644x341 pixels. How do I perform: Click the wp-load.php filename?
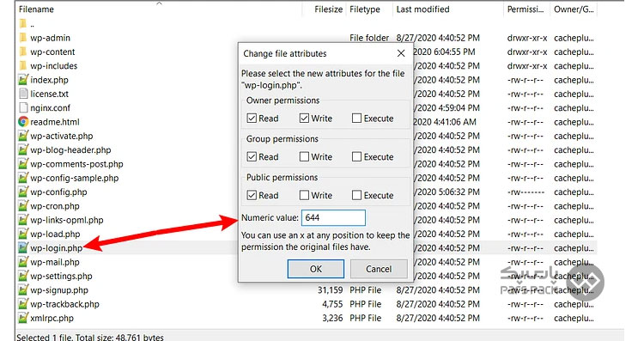(55, 234)
